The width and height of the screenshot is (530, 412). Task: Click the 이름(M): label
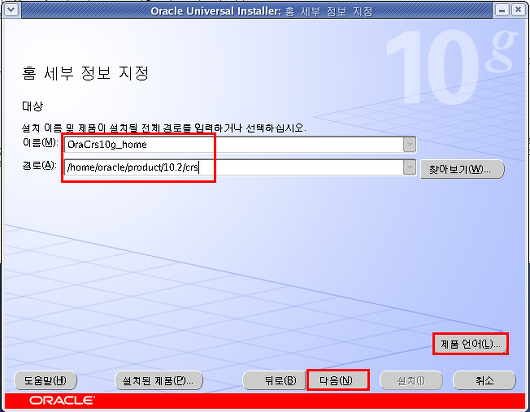coord(40,143)
